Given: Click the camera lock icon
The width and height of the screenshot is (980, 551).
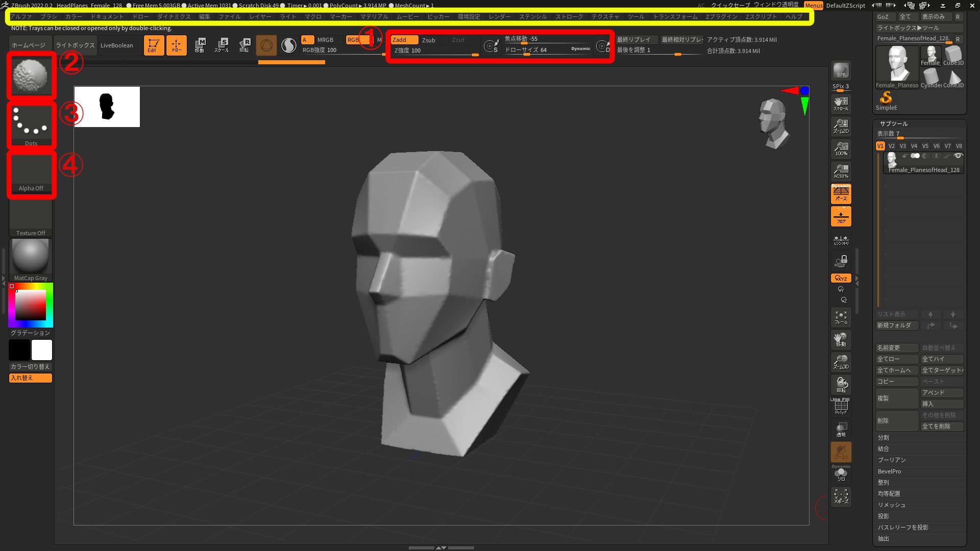Looking at the screenshot, I should (x=841, y=261).
